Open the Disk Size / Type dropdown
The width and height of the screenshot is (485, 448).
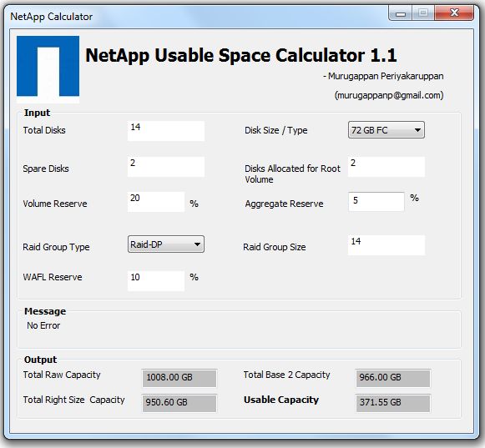point(386,130)
